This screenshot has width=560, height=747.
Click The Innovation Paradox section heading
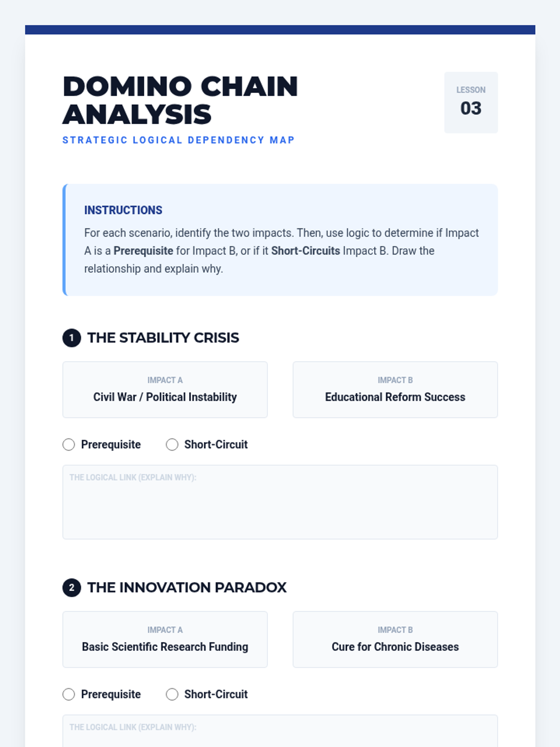(x=187, y=587)
